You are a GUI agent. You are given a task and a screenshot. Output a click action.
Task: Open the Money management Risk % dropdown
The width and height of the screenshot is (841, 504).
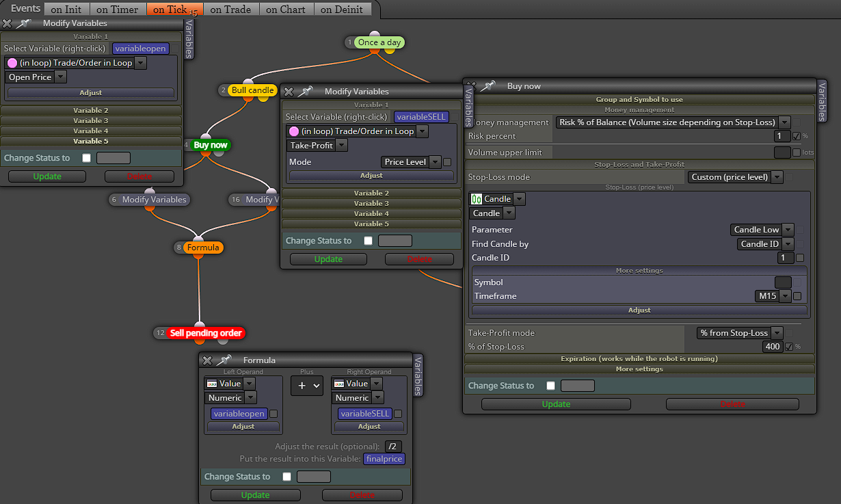[x=673, y=122]
